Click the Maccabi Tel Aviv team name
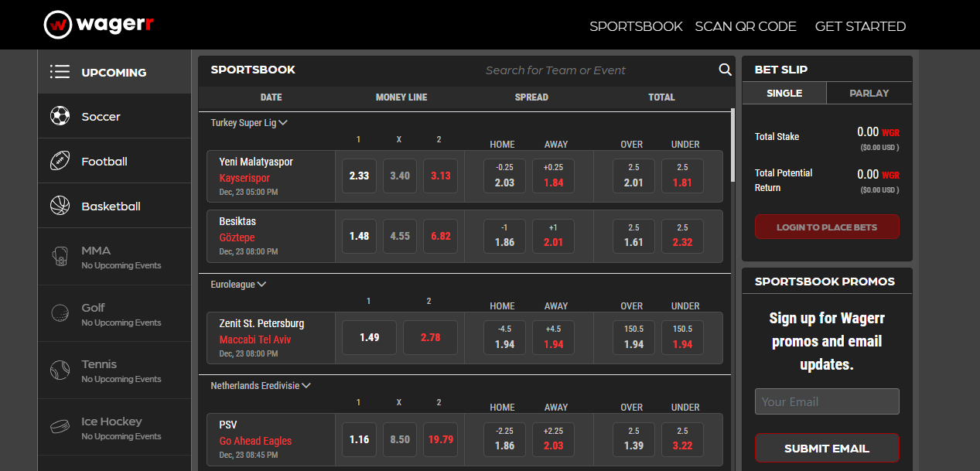This screenshot has width=980, height=471. pos(255,340)
